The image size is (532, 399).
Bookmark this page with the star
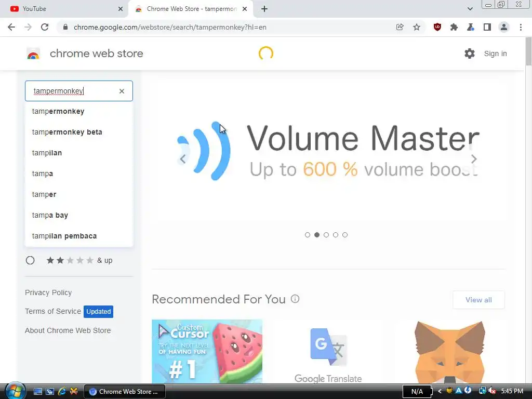point(417,27)
